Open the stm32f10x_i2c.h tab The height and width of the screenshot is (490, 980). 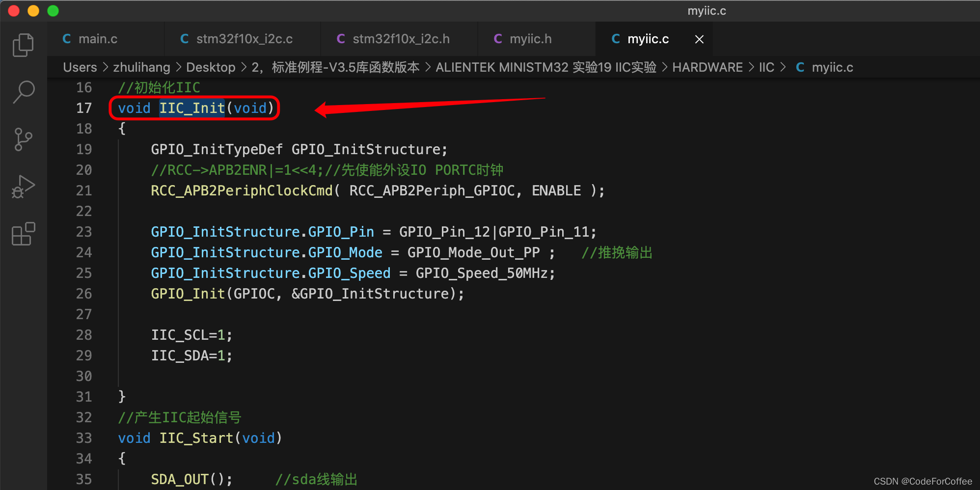coord(401,39)
